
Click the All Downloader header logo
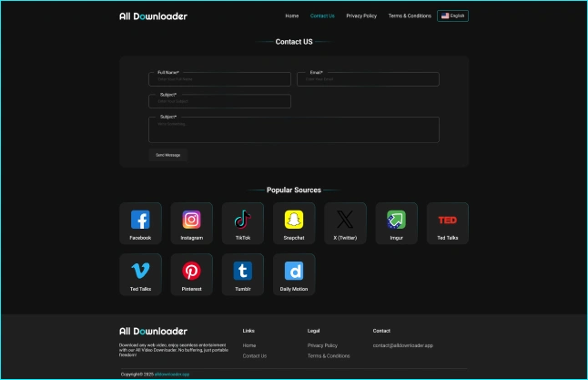tap(153, 15)
